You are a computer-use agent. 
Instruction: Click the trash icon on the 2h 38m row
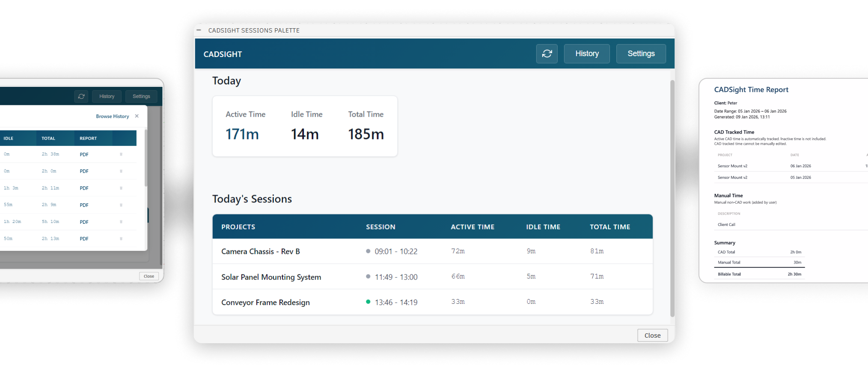click(x=121, y=154)
